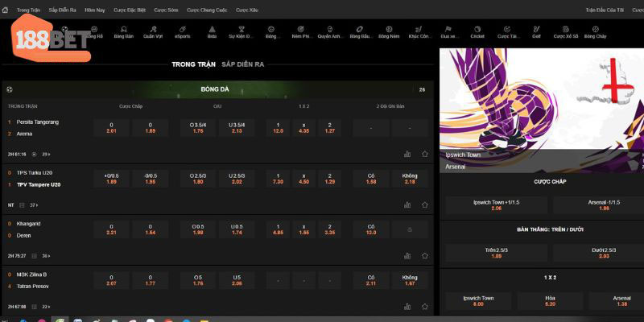Click the Ipswich Town Arsenal banner image
The image size is (644, 322).
click(542, 110)
